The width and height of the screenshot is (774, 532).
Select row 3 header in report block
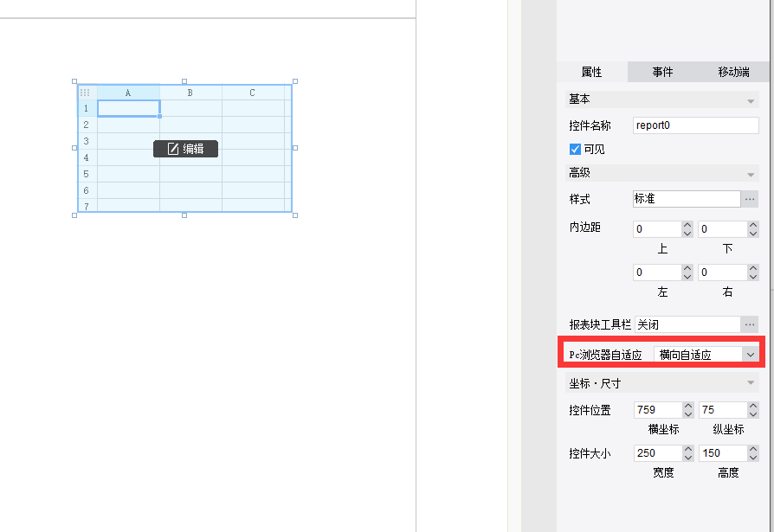[87, 141]
